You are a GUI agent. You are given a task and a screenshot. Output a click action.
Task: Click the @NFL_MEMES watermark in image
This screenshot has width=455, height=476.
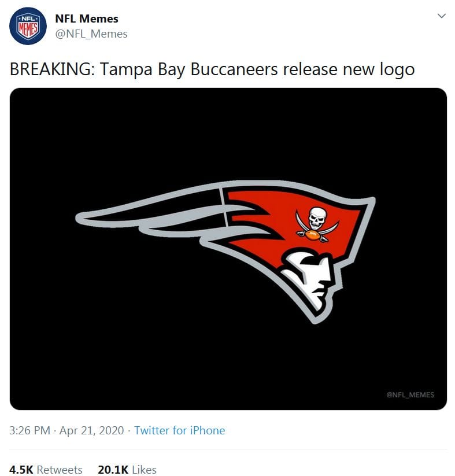point(410,394)
